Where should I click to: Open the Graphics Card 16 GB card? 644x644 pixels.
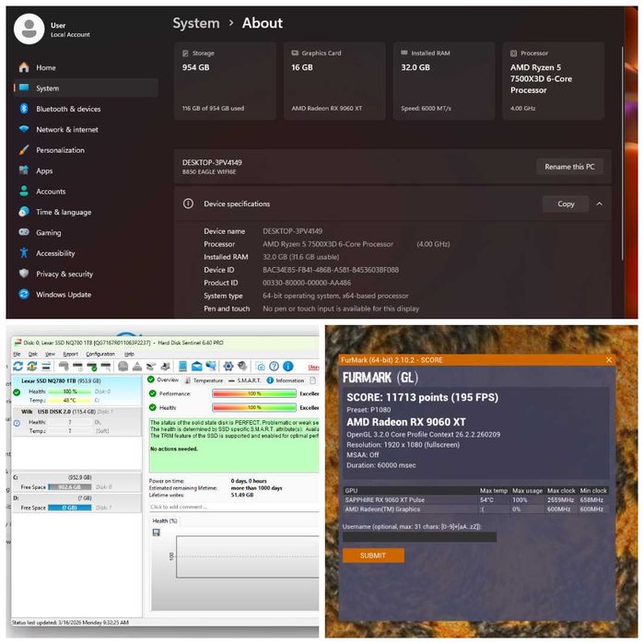click(334, 81)
